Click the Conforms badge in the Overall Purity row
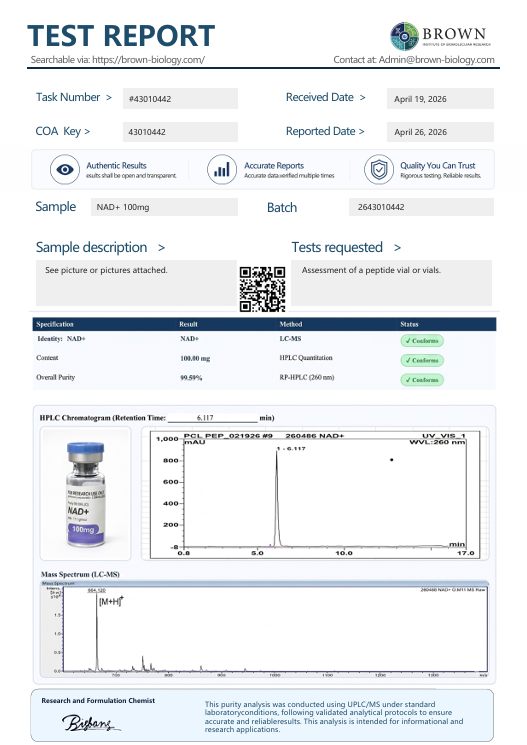Viewport: 527px width, 745px height. pyautogui.click(x=422, y=380)
